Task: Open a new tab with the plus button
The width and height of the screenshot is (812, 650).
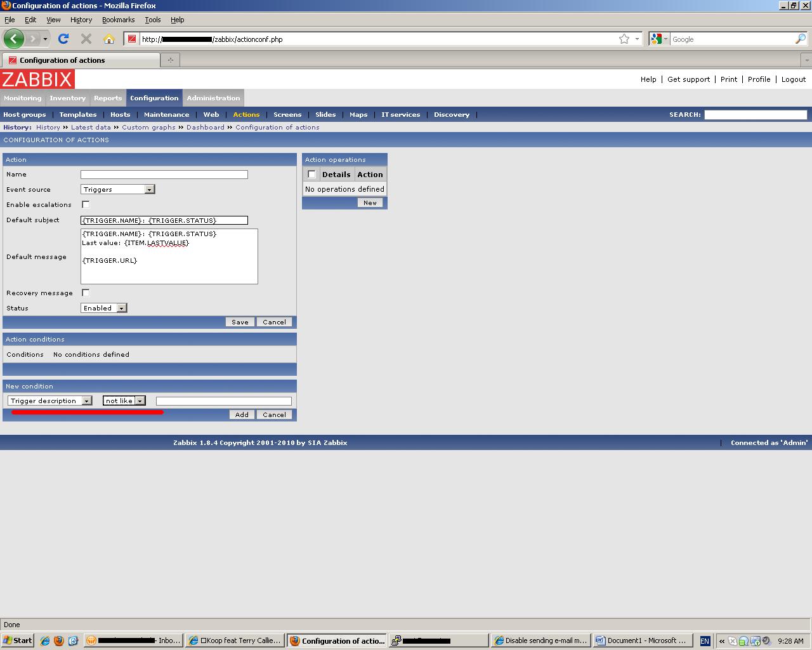Action: (170, 60)
